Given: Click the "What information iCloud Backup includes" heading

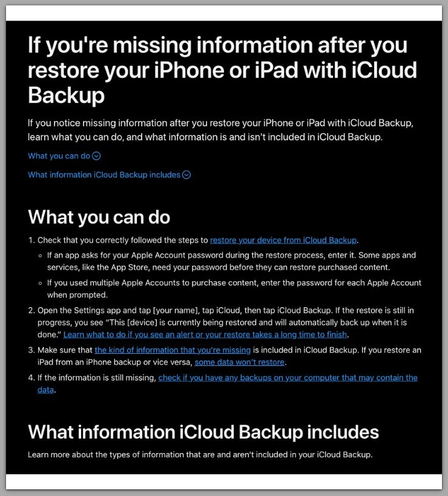Looking at the screenshot, I should tap(203, 432).
